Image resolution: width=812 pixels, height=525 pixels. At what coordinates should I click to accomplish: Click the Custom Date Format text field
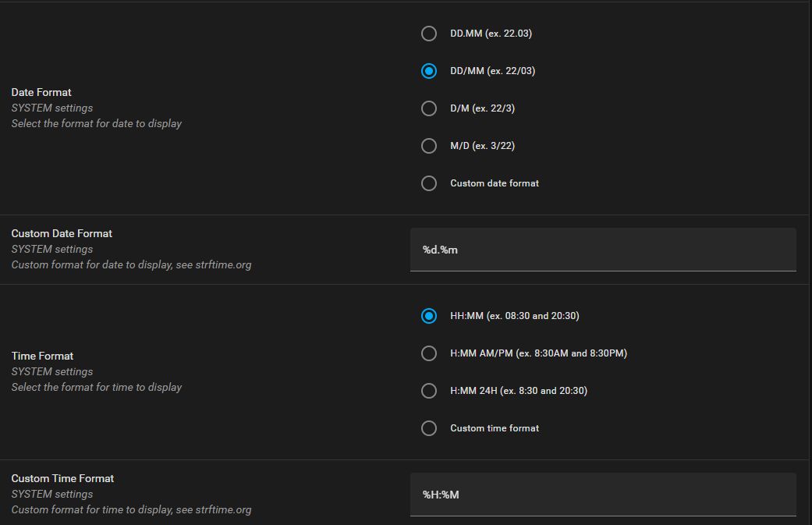click(602, 249)
